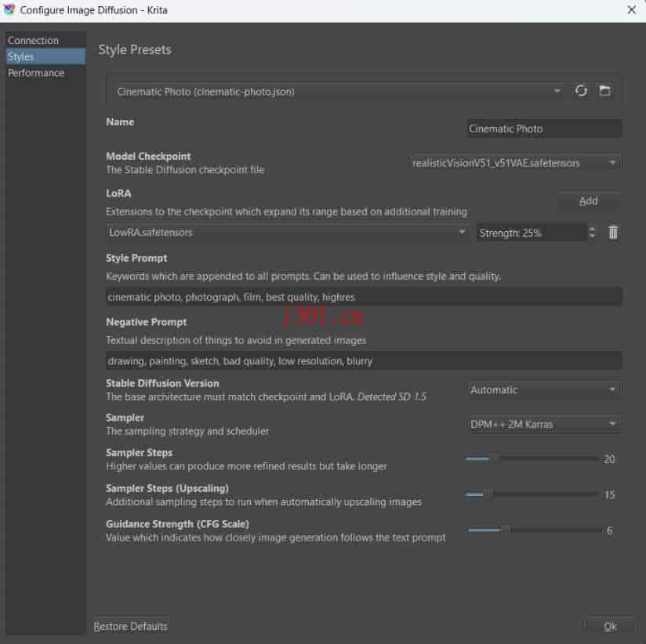This screenshot has width=646, height=644.
Task: Click the Style Presets heading
Action: [x=135, y=50]
